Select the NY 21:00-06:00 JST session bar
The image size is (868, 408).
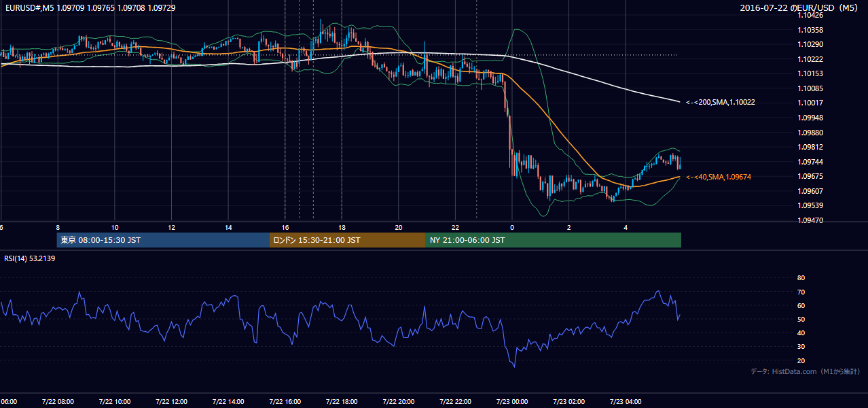pos(554,240)
